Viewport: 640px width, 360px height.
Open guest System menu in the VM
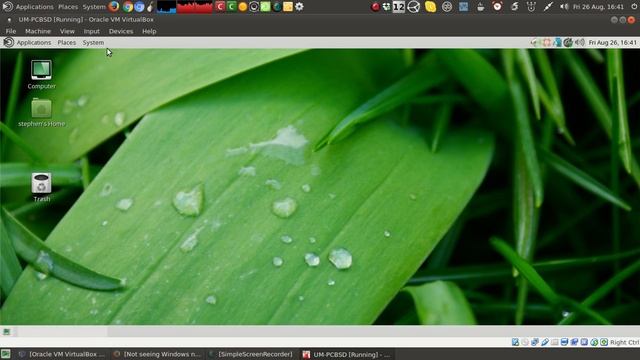pyautogui.click(x=93, y=42)
